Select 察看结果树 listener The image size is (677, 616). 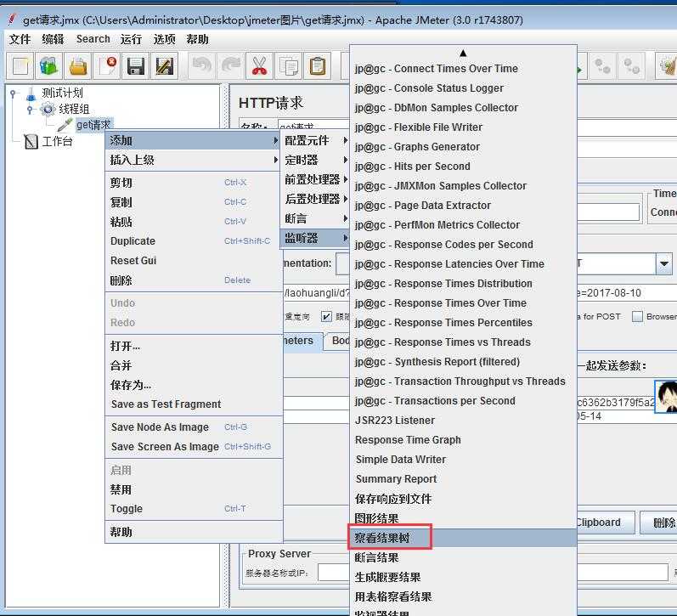[463, 538]
